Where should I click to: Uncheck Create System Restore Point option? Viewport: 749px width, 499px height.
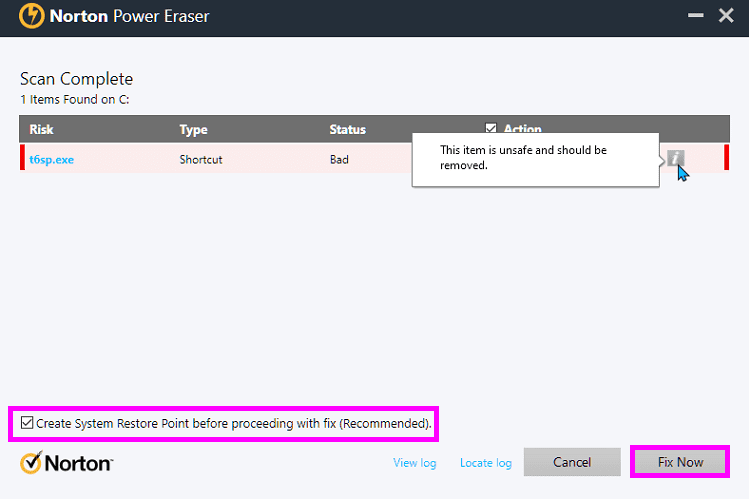click(27, 423)
